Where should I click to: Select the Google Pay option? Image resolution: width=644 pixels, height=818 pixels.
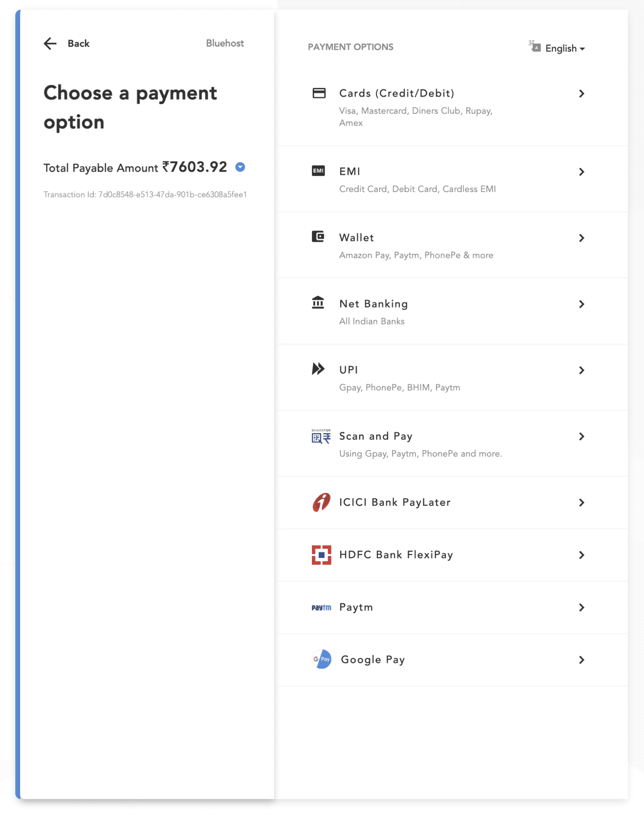452,660
